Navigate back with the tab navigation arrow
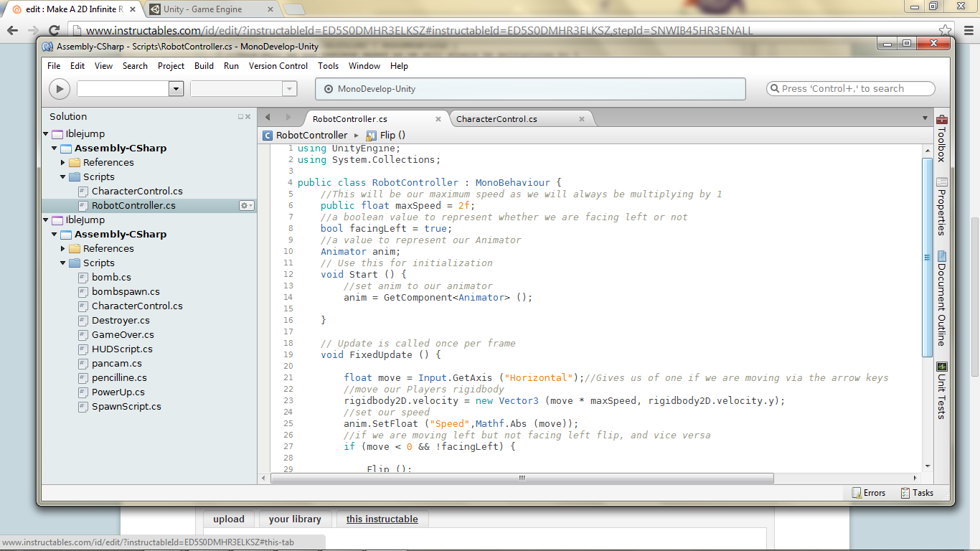980x551 pixels. point(266,116)
